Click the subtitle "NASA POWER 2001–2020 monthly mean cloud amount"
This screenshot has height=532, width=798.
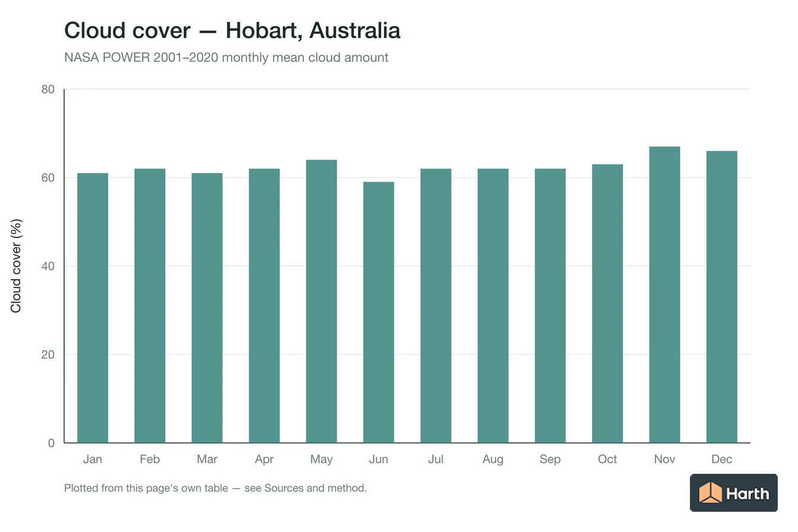click(226, 58)
